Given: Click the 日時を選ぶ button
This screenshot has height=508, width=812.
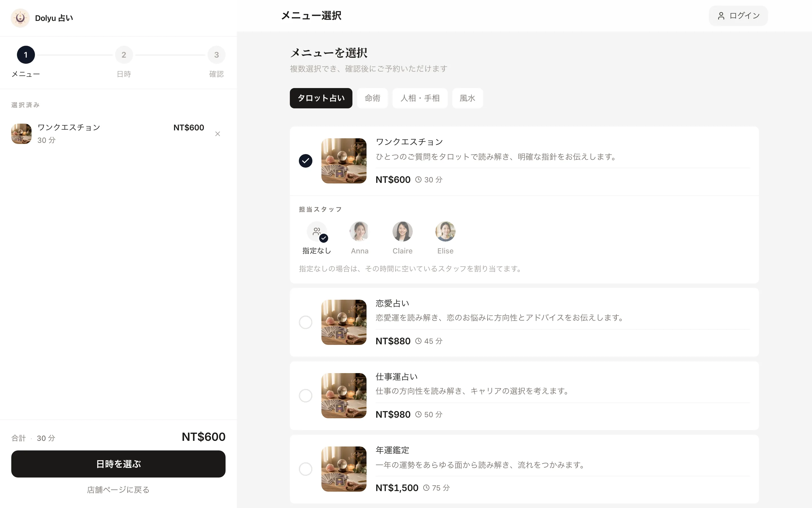Looking at the screenshot, I should pyautogui.click(x=118, y=464).
